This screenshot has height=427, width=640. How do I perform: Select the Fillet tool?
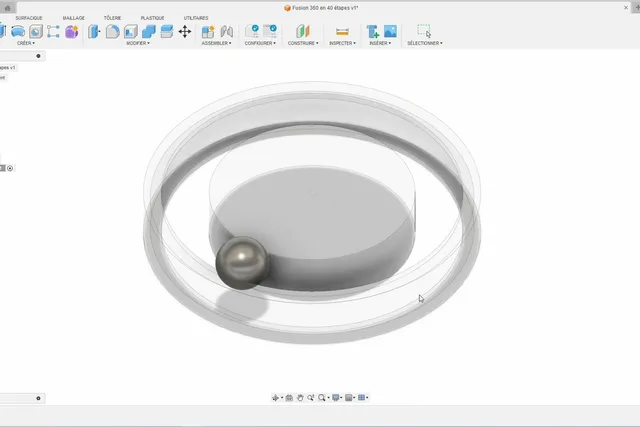pyautogui.click(x=112, y=32)
